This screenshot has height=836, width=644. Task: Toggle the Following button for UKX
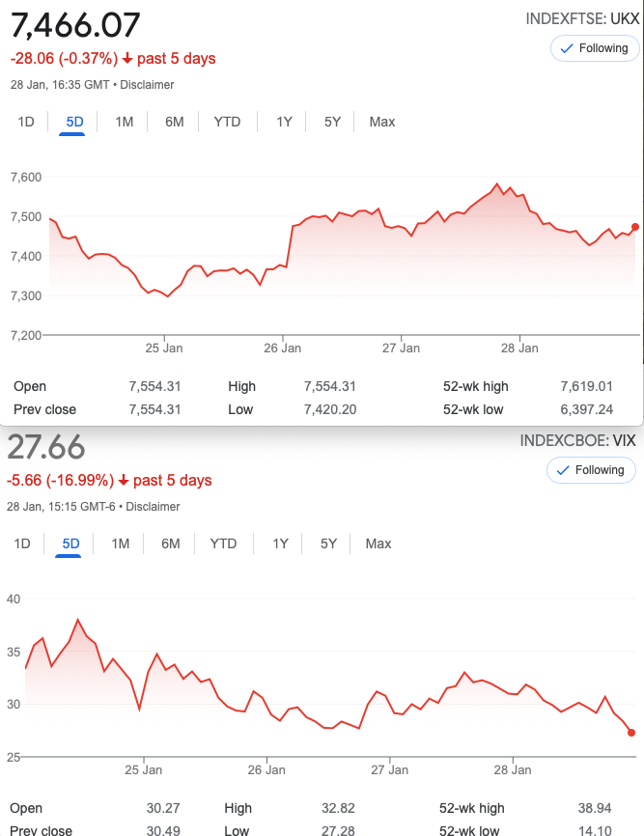click(x=595, y=48)
